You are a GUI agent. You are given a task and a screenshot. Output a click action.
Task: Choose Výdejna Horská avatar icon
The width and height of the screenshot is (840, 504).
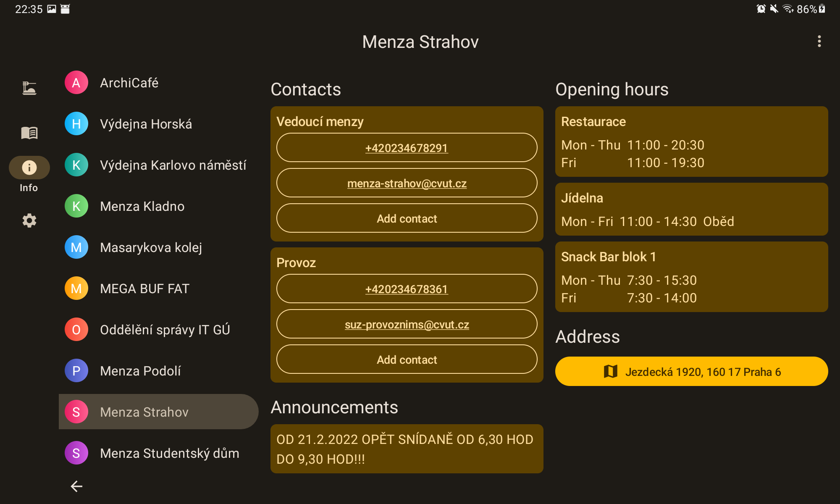[x=76, y=124]
